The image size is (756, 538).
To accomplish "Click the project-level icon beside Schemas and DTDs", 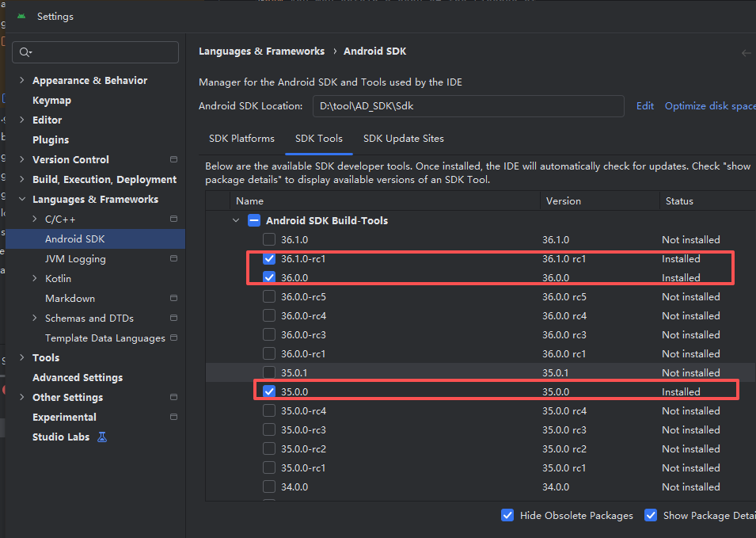I will 174,318.
